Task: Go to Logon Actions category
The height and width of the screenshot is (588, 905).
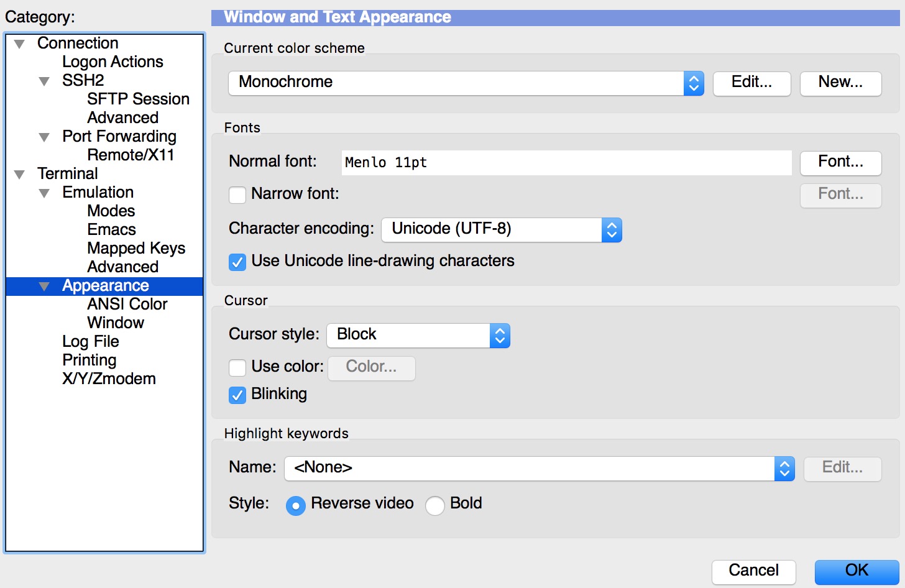Action: pyautogui.click(x=113, y=62)
